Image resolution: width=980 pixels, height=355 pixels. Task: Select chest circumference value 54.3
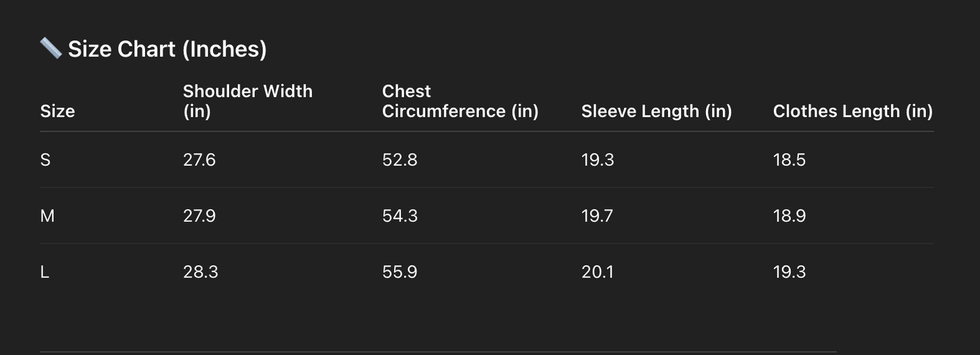(399, 216)
